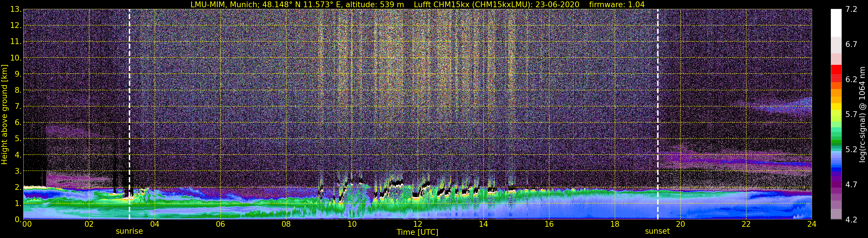The width and height of the screenshot is (868, 238).
Task: Click the time axis tick label '16'
Action: pos(549,224)
